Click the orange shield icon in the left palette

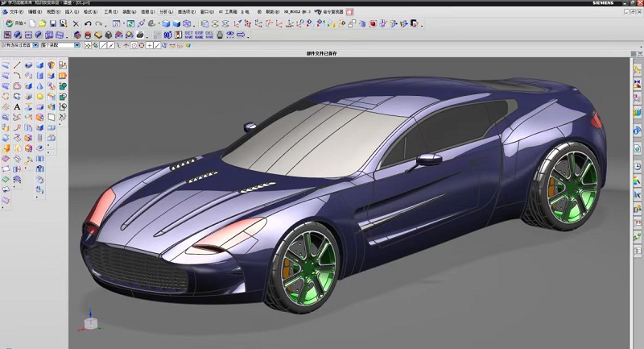51,65
